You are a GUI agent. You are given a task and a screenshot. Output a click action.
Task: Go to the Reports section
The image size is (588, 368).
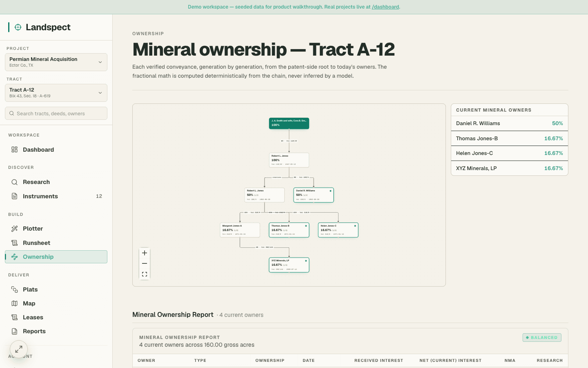point(56,331)
